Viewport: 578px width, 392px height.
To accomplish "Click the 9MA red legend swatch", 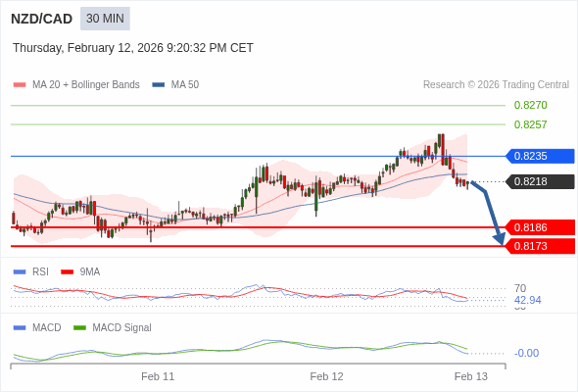I will pyautogui.click(x=67, y=272).
